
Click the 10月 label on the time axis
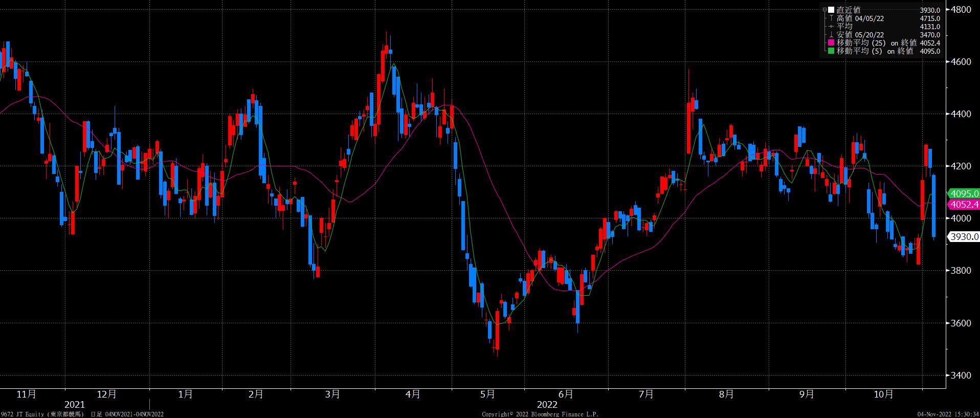(883, 394)
